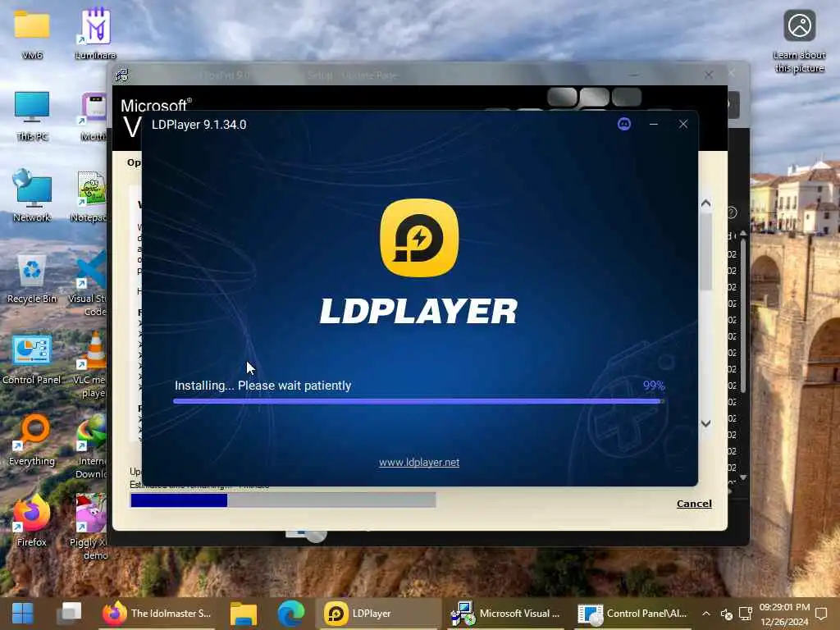Open File Explorer from the taskbar
This screenshot has height=630, width=840.
coord(244,614)
